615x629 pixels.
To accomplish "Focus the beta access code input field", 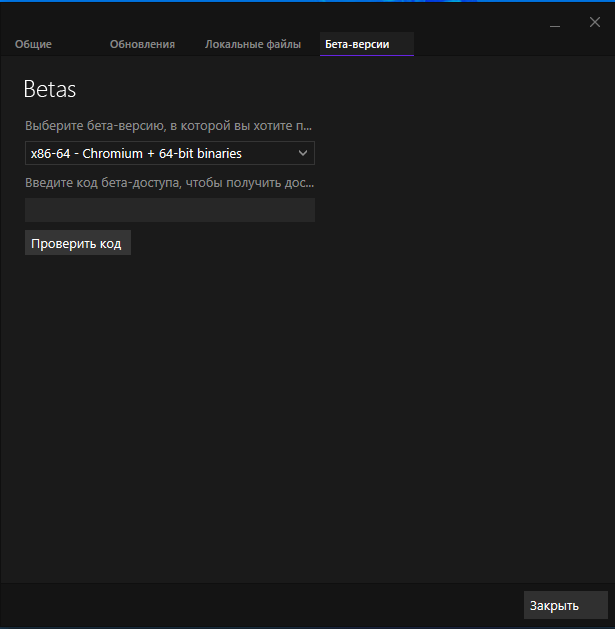I will point(169,210).
